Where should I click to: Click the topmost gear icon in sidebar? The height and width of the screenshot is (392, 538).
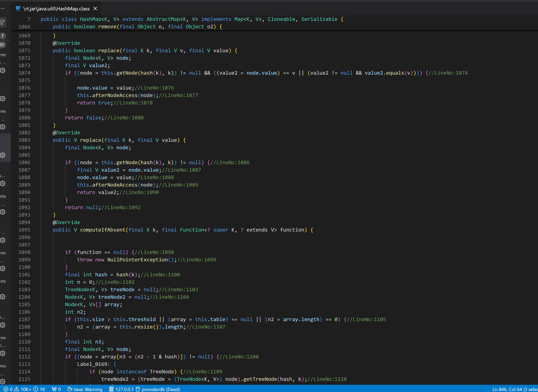(3, 70)
